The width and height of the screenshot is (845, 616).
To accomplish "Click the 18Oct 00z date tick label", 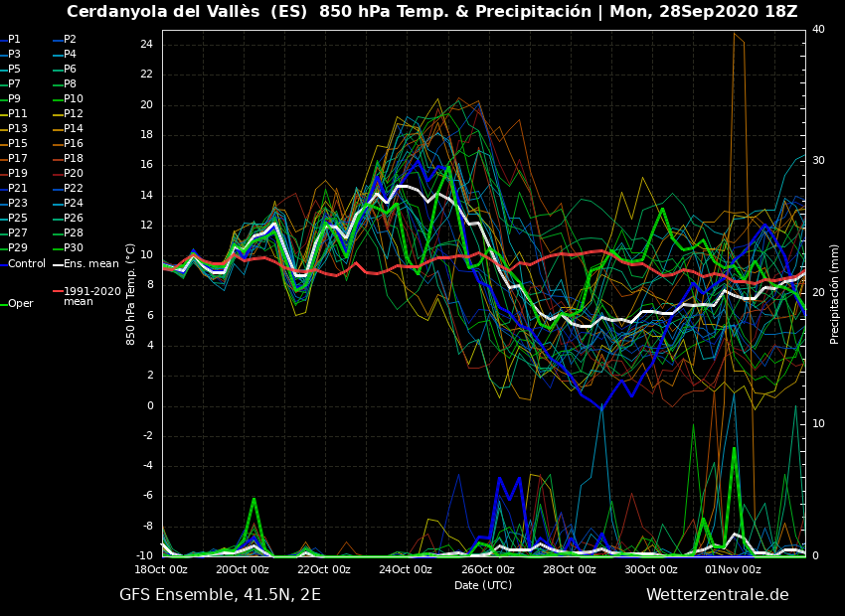I will click(161, 570).
